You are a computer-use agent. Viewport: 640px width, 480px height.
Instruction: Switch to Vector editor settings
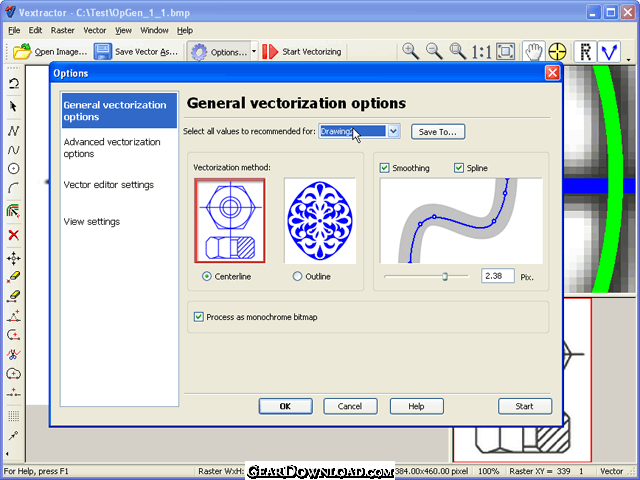click(109, 185)
